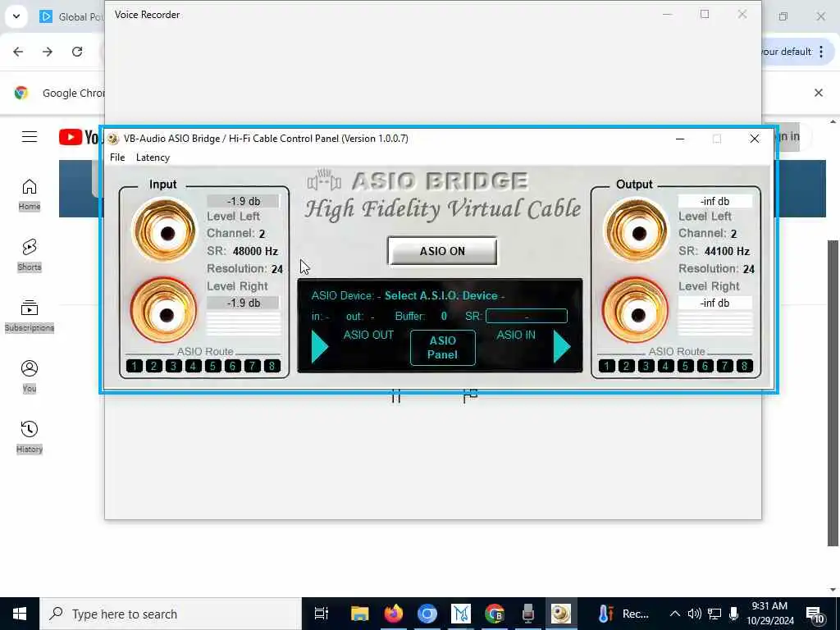Toggle Output ASIO Route channel 8
The image size is (840, 630).
pos(744,366)
